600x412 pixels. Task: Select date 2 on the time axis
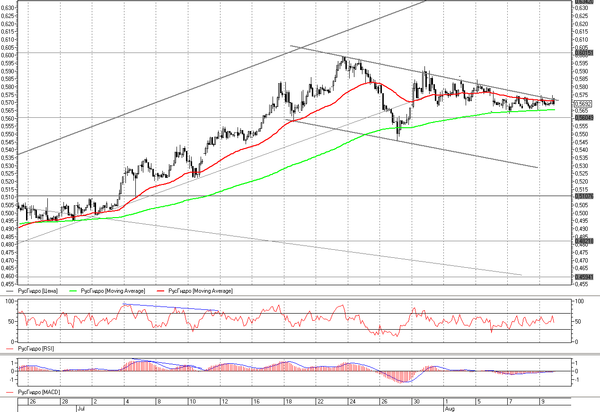click(x=95, y=402)
